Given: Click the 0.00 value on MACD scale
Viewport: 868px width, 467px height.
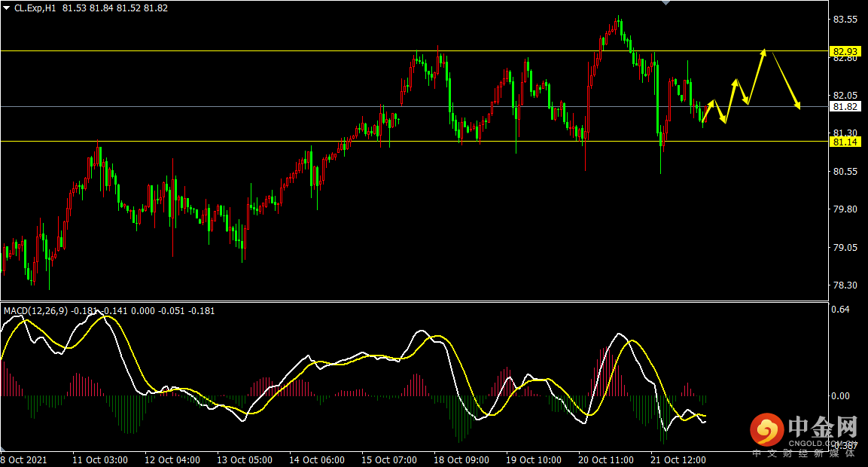Looking at the screenshot, I should [x=841, y=395].
